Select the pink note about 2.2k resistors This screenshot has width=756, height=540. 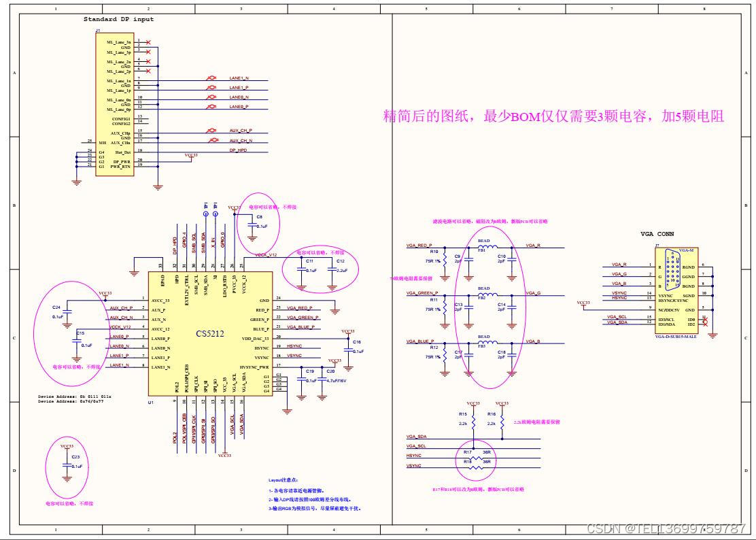(536, 422)
